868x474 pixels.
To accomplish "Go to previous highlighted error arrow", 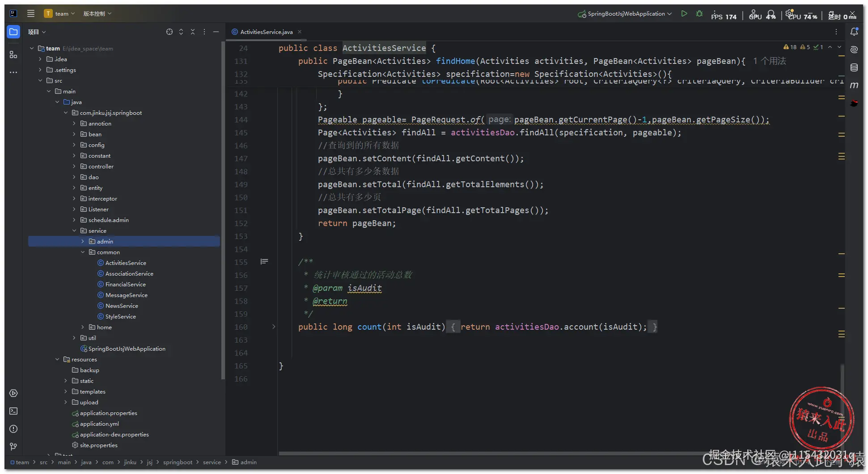I will pyautogui.click(x=830, y=47).
